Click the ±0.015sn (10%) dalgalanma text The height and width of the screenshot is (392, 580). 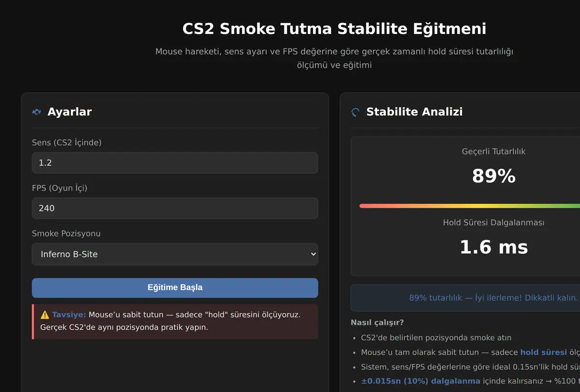[420, 381]
